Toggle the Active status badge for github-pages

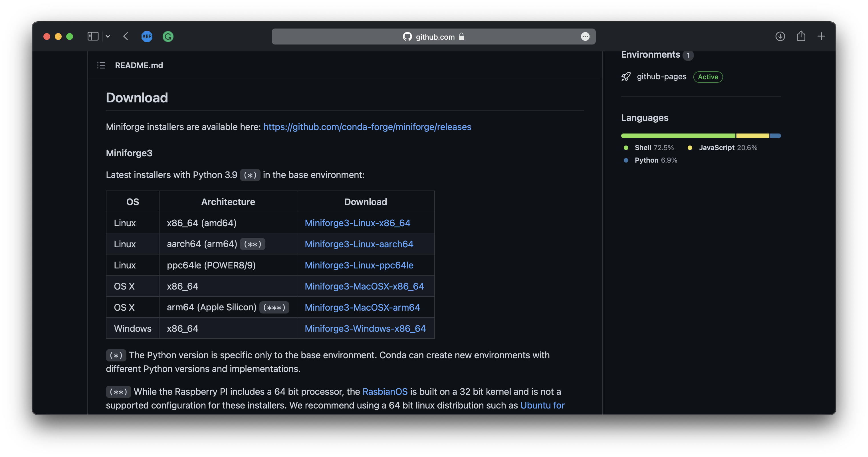click(x=708, y=76)
